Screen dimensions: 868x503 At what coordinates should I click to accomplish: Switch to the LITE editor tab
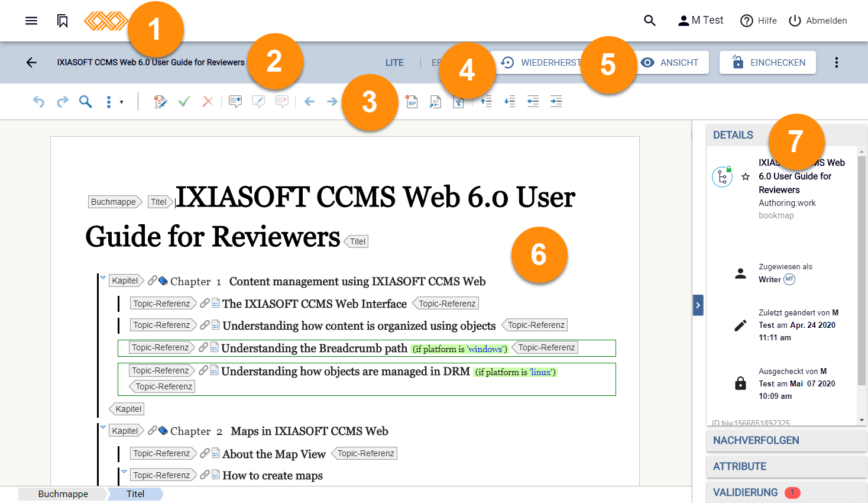(x=394, y=63)
